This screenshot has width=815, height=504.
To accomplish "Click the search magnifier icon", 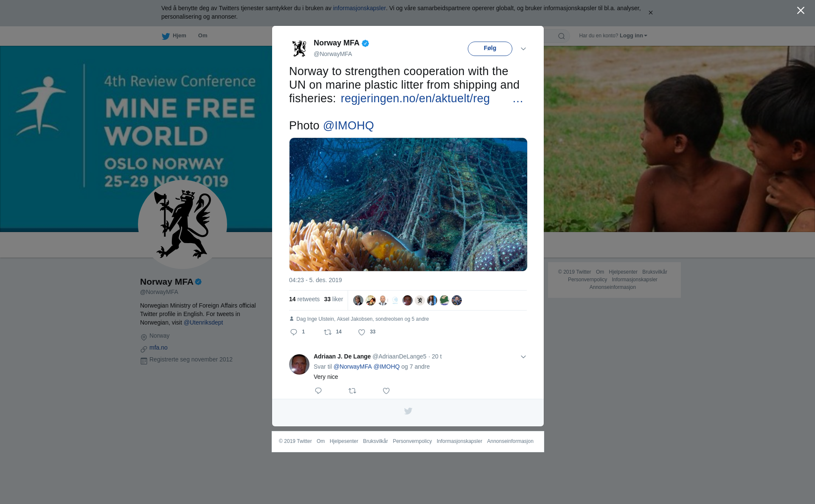I will pos(562,36).
